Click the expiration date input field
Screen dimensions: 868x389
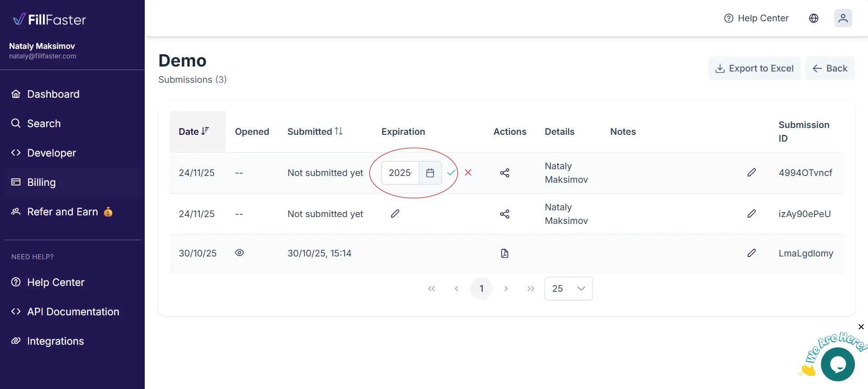point(400,173)
